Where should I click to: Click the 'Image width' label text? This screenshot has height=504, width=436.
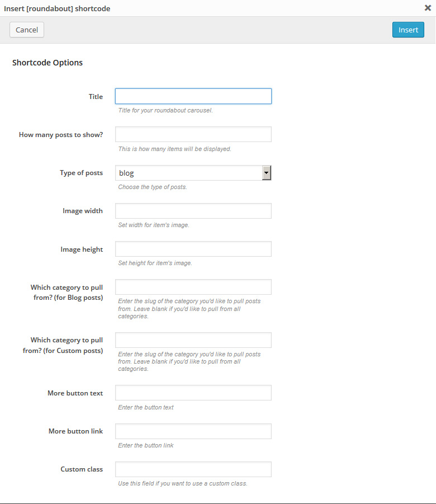click(x=83, y=211)
